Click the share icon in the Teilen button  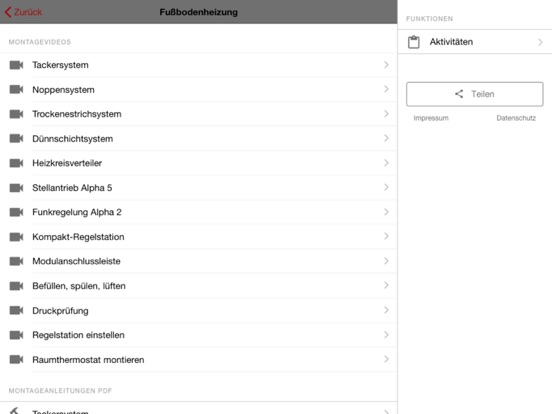pos(459,94)
